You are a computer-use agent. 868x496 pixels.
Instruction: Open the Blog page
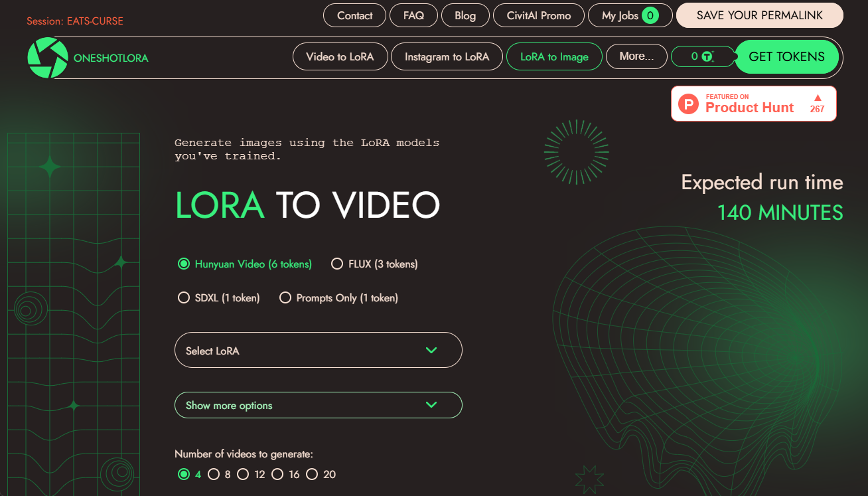(465, 15)
